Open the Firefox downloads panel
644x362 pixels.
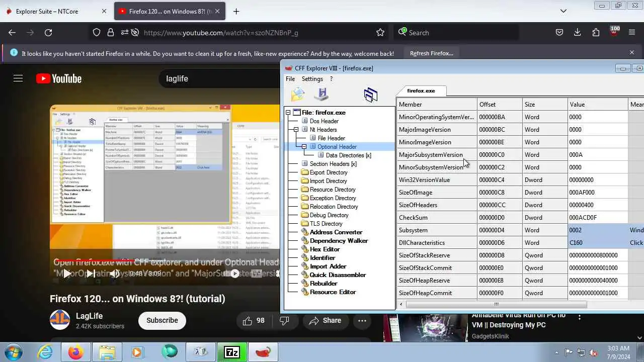click(x=578, y=33)
